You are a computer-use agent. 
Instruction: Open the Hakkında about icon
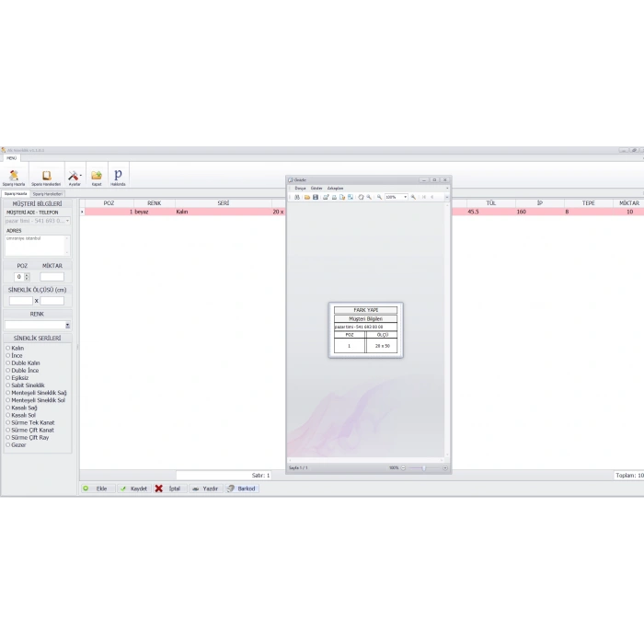coord(118,176)
